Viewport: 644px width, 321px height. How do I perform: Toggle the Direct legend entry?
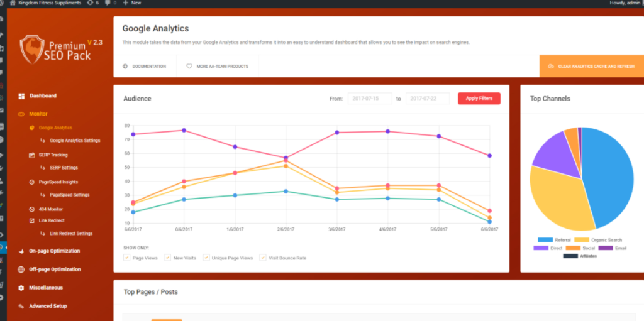[548, 248]
